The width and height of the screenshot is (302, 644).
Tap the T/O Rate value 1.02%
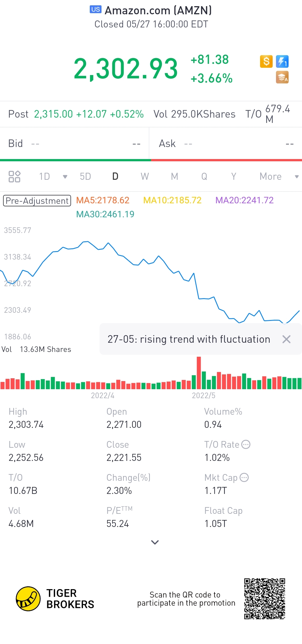click(x=217, y=458)
